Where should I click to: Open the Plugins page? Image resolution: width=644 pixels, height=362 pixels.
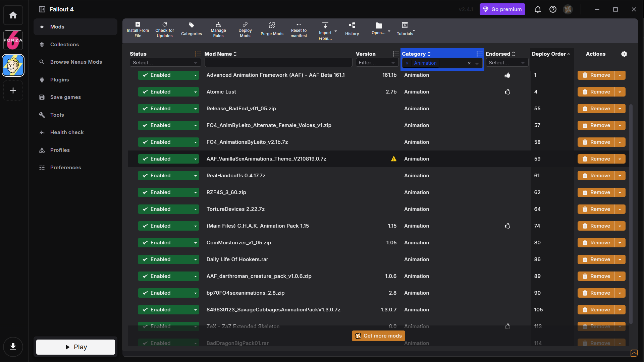75,80
